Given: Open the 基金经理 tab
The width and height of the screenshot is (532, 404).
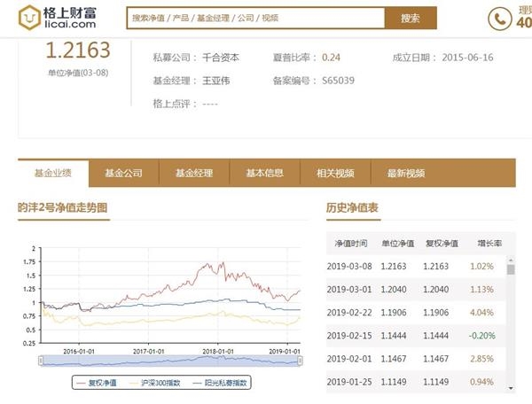Looking at the screenshot, I should point(194,173).
